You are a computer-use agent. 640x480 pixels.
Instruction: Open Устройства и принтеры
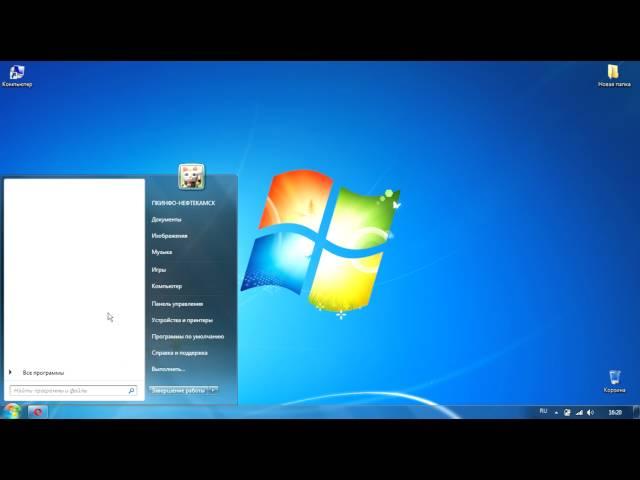point(182,320)
